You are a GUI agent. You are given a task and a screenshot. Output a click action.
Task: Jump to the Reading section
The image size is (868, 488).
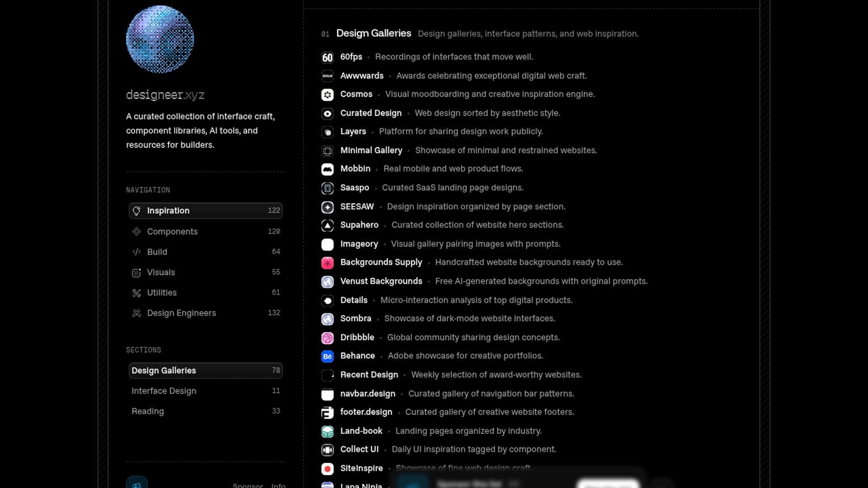point(206,411)
